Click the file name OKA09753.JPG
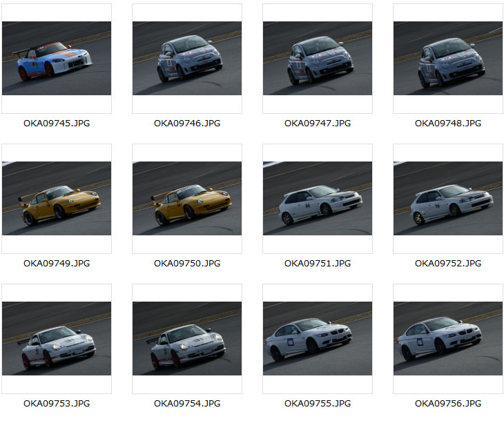Image resolution: width=504 pixels, height=421 pixels. (x=57, y=404)
